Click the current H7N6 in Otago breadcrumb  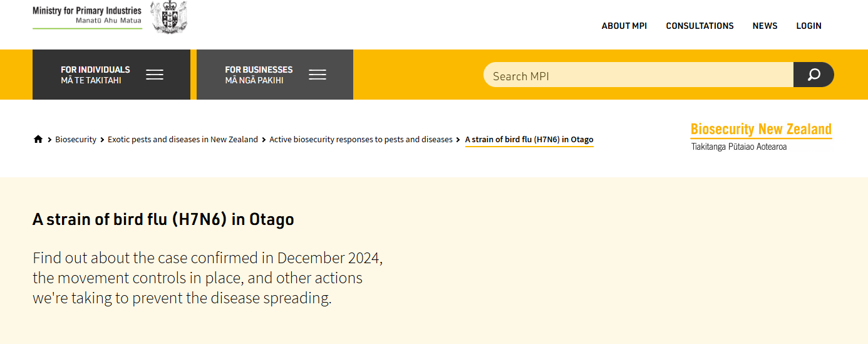tap(529, 140)
